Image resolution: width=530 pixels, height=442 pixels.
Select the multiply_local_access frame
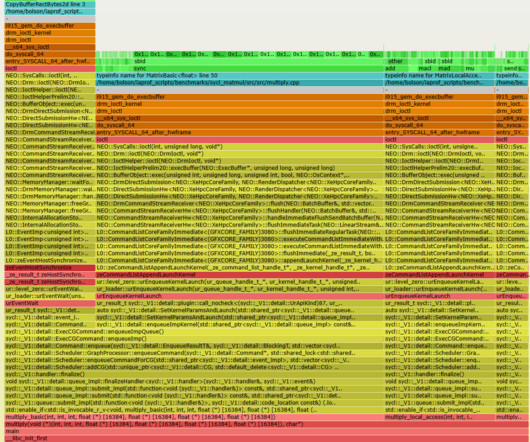[439, 417]
